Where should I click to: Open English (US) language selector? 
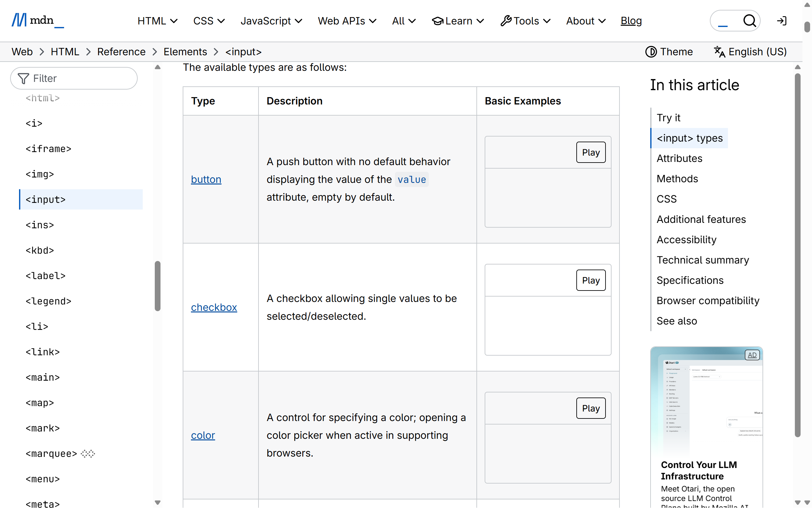pyautogui.click(x=750, y=52)
